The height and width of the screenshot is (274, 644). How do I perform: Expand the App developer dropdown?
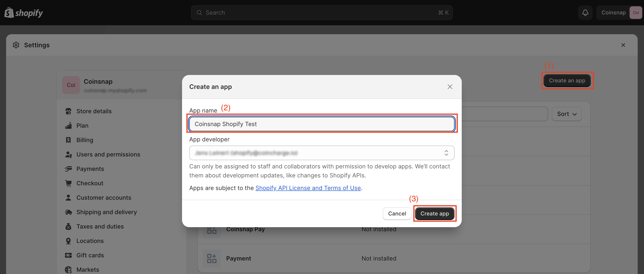coord(321,153)
